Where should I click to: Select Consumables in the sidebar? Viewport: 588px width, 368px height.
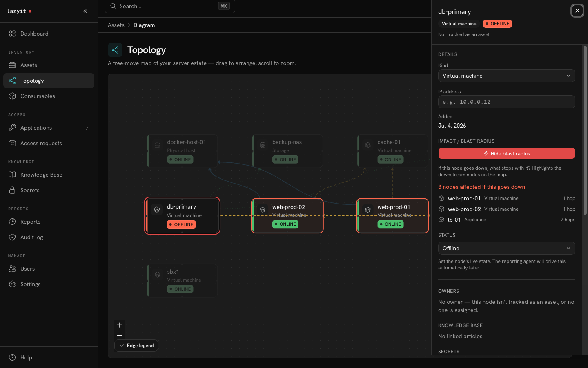pyautogui.click(x=49, y=96)
